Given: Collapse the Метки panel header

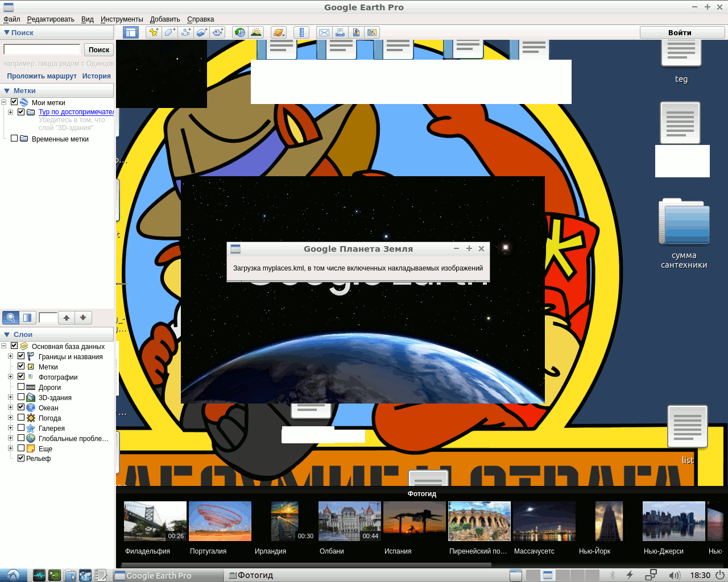Looking at the screenshot, I should pyautogui.click(x=57, y=90).
